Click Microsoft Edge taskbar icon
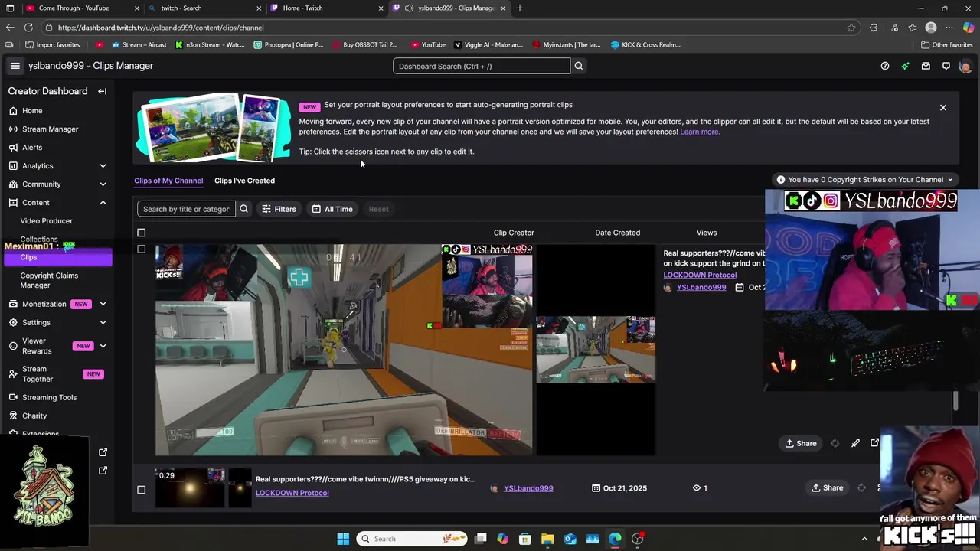Viewport: 980px width, 551px height. 615,539
